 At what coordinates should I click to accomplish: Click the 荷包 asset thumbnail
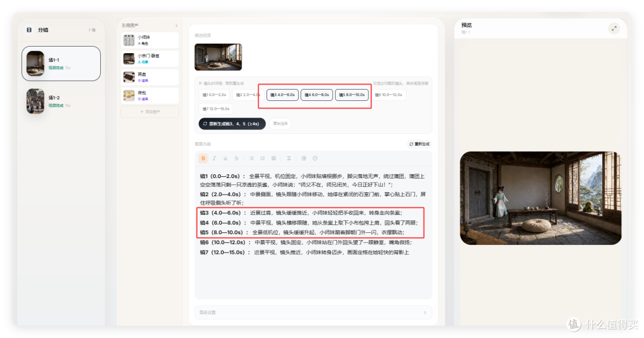coord(129,96)
